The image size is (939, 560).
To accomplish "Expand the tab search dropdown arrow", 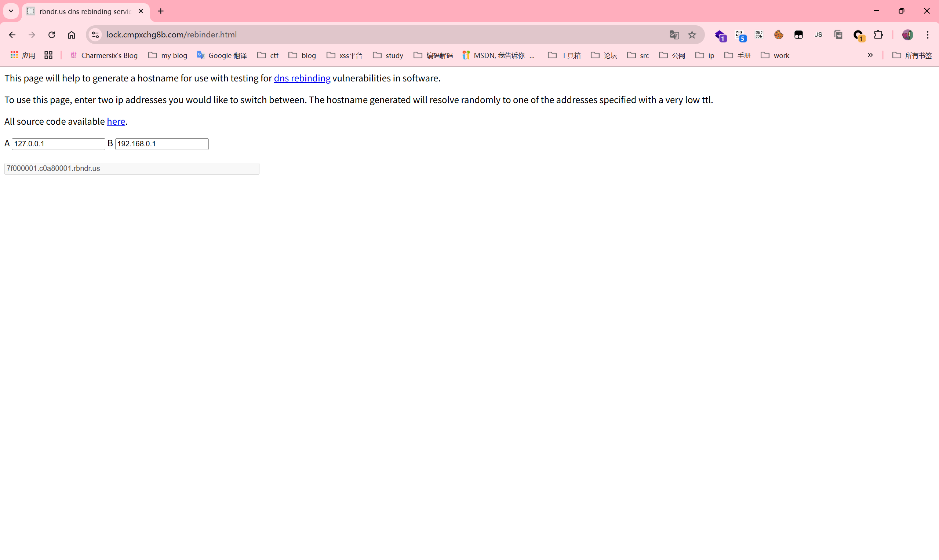I will tap(11, 11).
